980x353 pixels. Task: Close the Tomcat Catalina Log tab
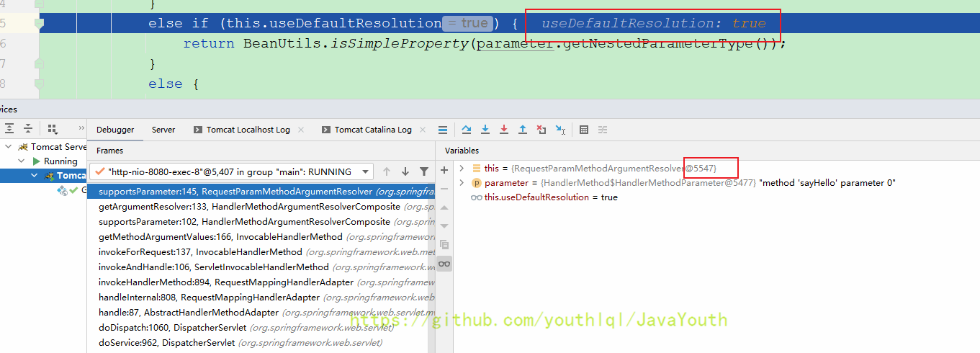pyautogui.click(x=422, y=130)
